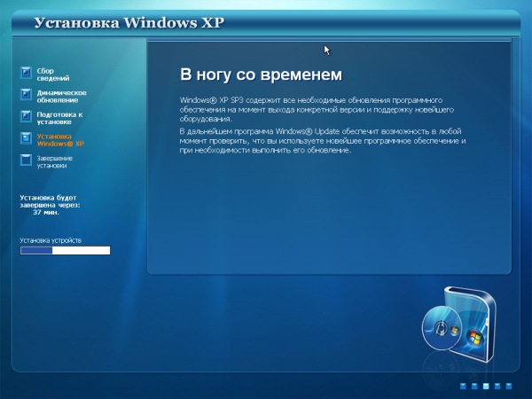Image resolution: width=532 pixels, height=399 pixels.
Task: Click the checkbox icon beside Сбор сведений
Action: pyautogui.click(x=25, y=74)
